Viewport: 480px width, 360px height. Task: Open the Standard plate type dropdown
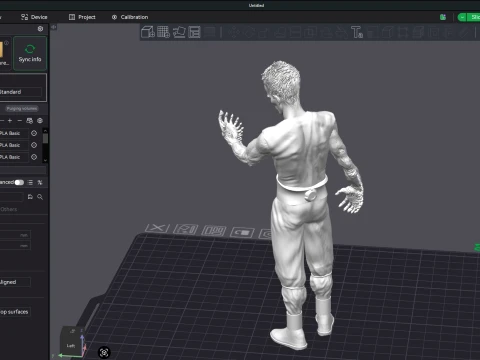click(x=21, y=92)
